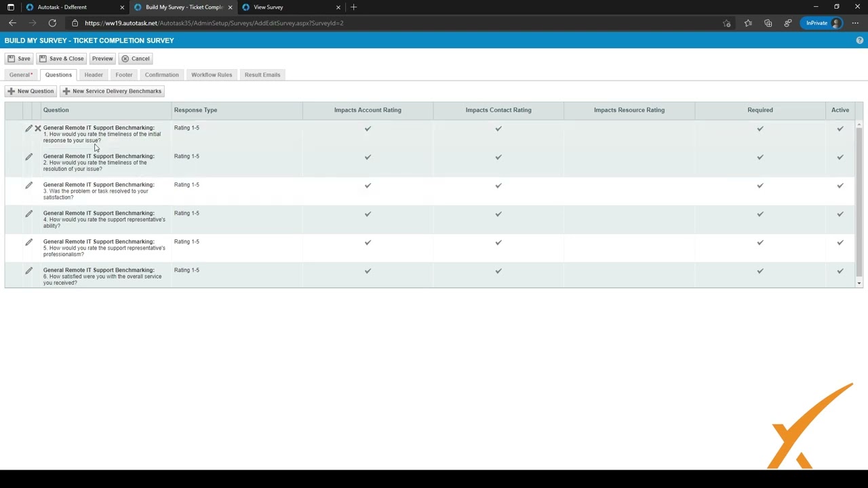
Task: Close the Autotask - Different tab
Action: 122,7
